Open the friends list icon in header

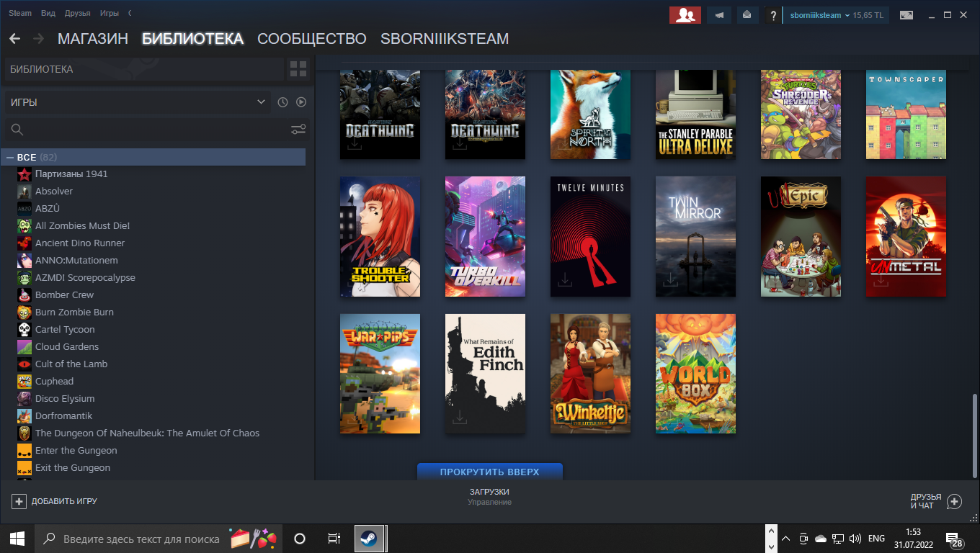[685, 15]
